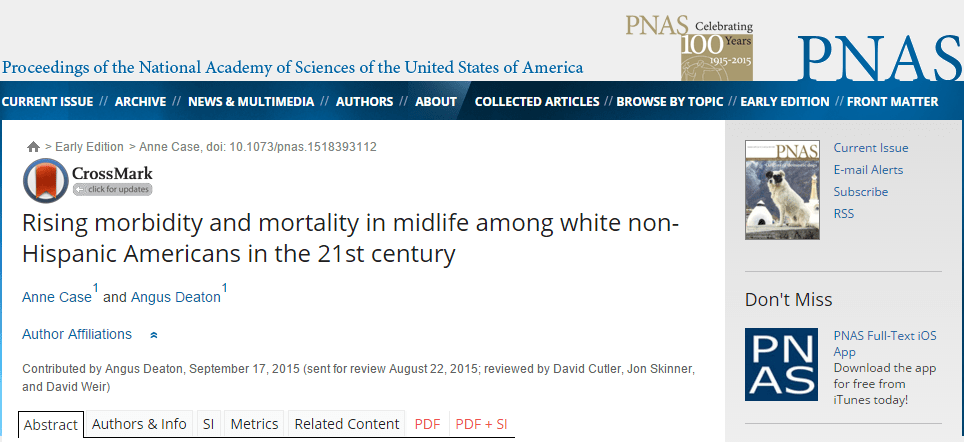Select the BROWSE BY TOPIC menu
Viewport: 964px width, 442px height.
(x=670, y=102)
